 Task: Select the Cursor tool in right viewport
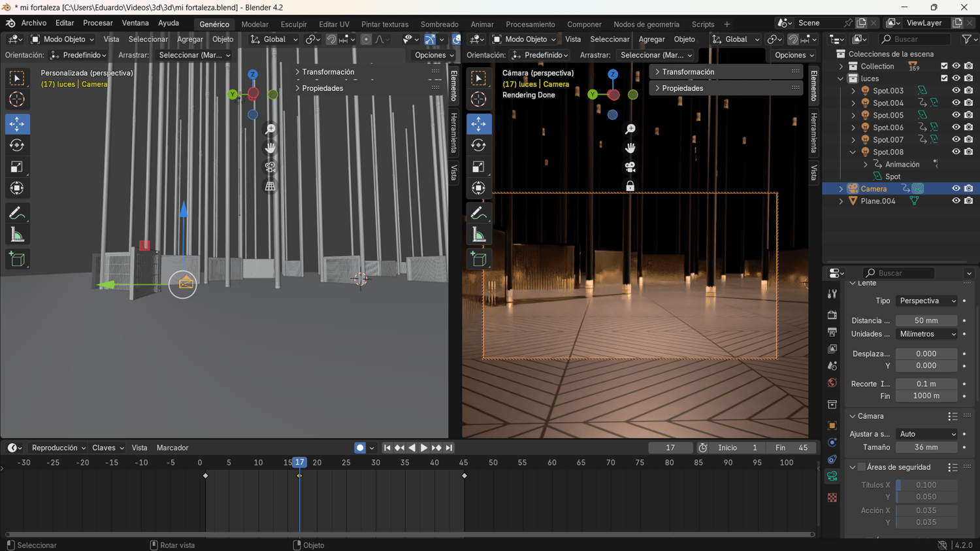478,99
